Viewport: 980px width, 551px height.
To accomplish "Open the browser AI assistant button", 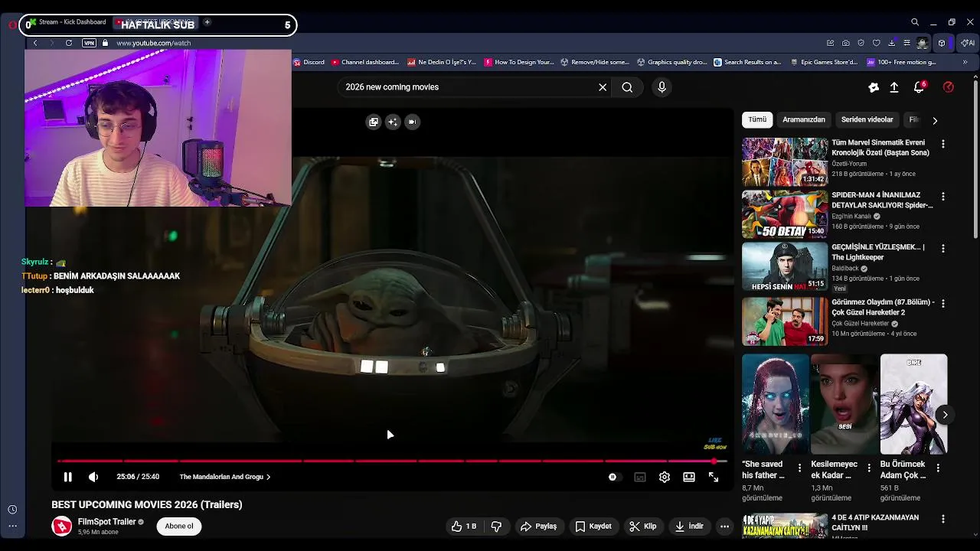I will (x=966, y=43).
